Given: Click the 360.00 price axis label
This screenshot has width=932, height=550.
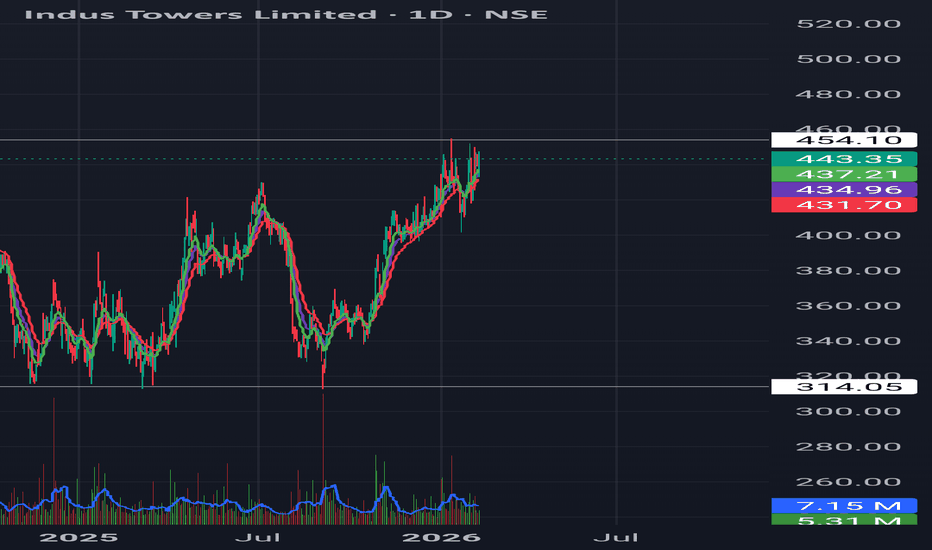Looking at the screenshot, I should 848,306.
